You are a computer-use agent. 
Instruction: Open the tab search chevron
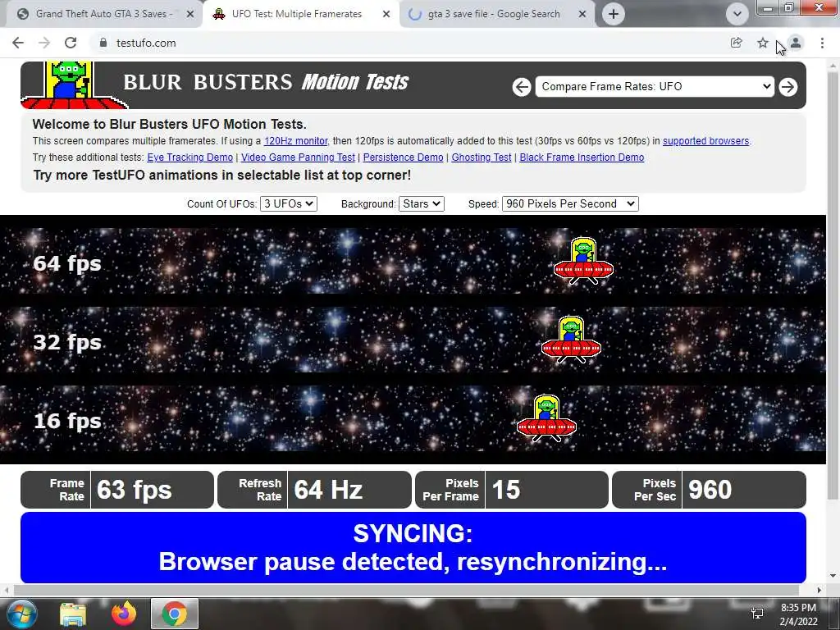[737, 14]
